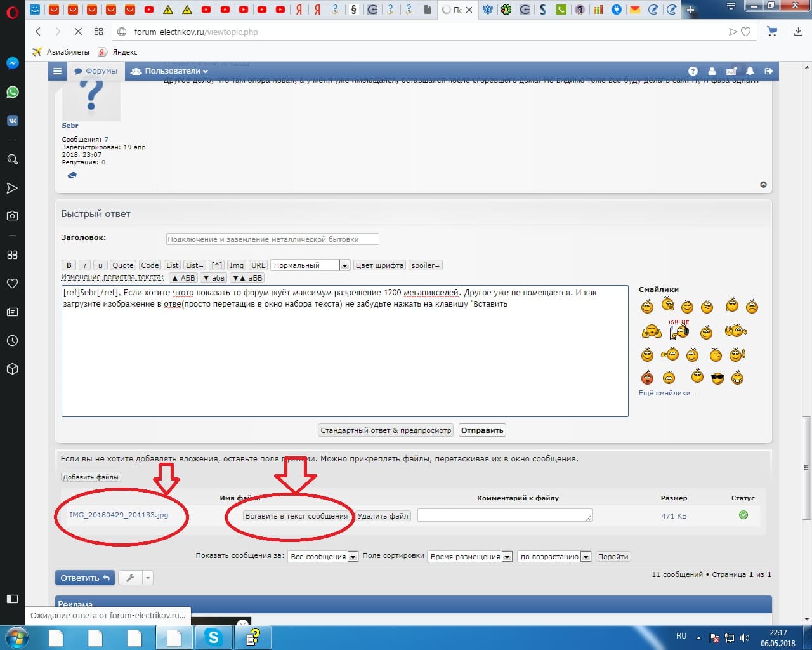This screenshot has height=650, width=812.
Task: Open Skype from the Windows taskbar
Action: [213, 637]
